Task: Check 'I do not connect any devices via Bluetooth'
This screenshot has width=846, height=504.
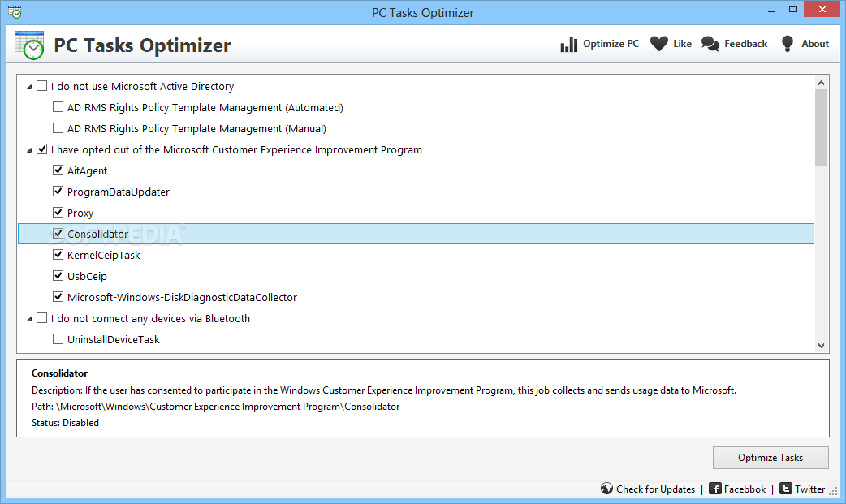Action: (x=41, y=318)
